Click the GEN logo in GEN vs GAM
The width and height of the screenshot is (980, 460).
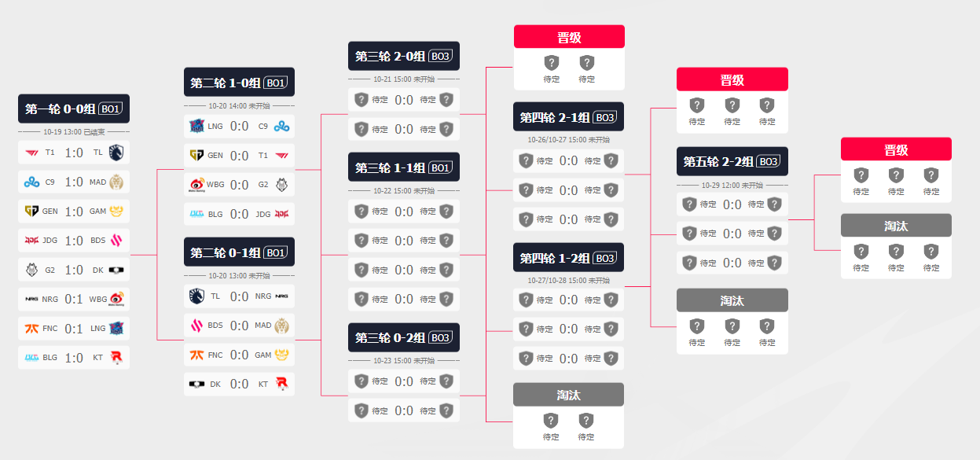(32, 211)
